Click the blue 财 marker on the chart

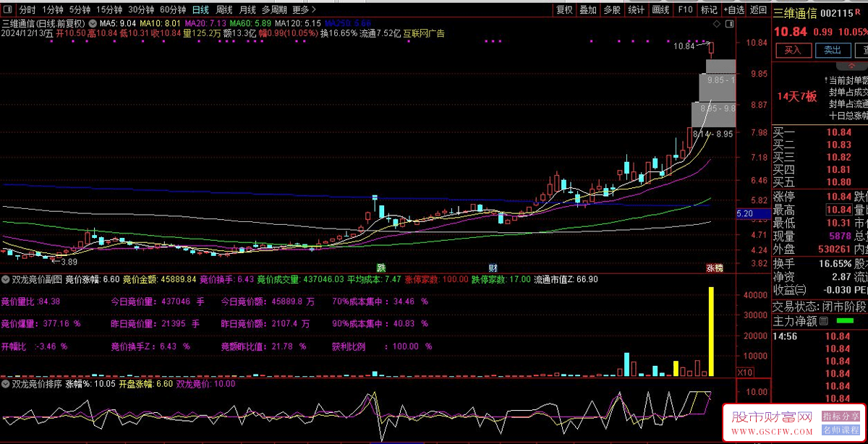click(x=492, y=267)
